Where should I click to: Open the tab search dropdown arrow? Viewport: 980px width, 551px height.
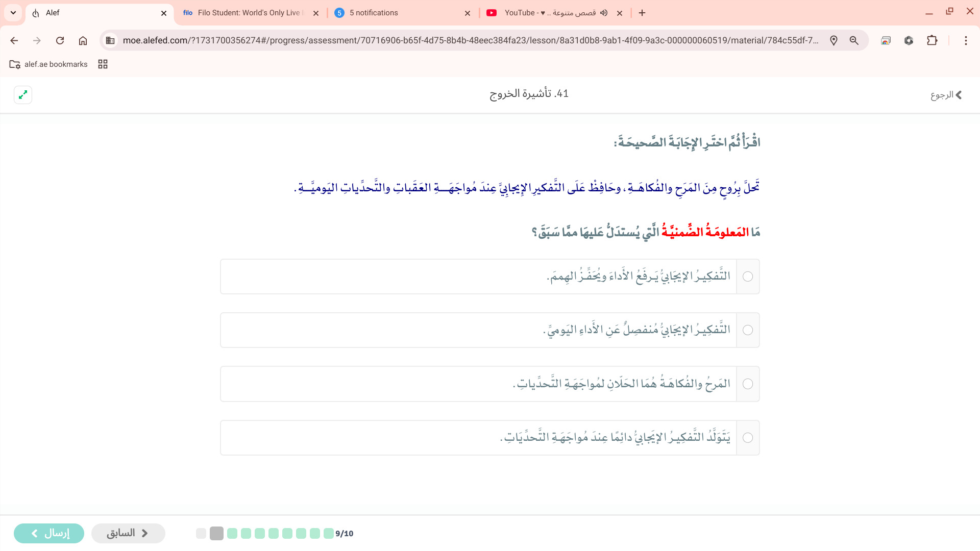(x=13, y=13)
